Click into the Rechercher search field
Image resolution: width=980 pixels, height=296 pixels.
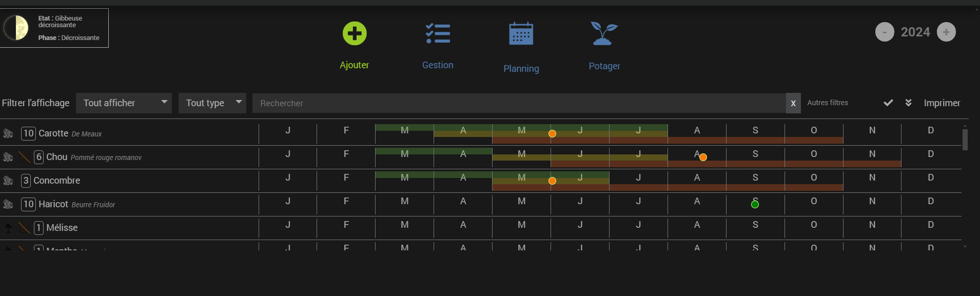pyautogui.click(x=518, y=103)
